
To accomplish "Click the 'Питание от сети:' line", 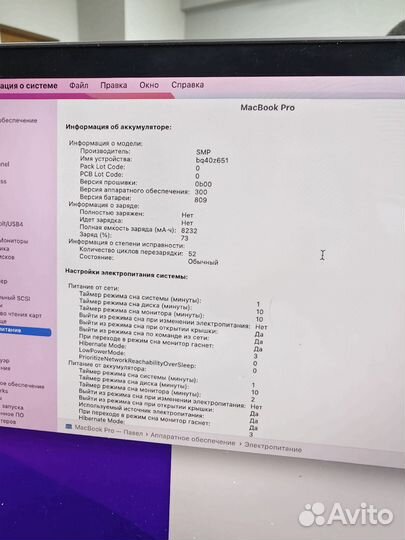I will [x=94, y=287].
